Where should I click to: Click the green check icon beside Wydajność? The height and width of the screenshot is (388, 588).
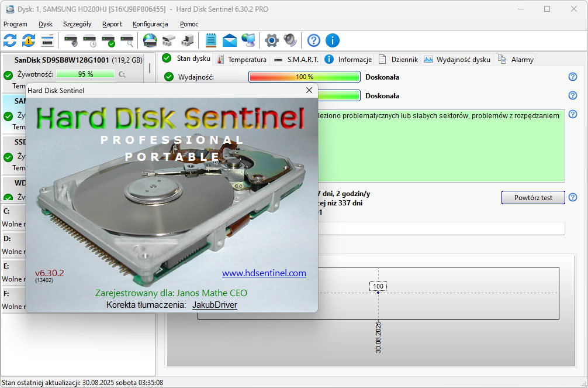169,77
